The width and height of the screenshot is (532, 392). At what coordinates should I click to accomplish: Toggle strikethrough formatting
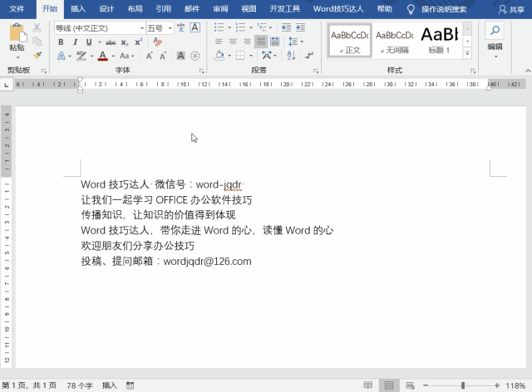click(111, 42)
